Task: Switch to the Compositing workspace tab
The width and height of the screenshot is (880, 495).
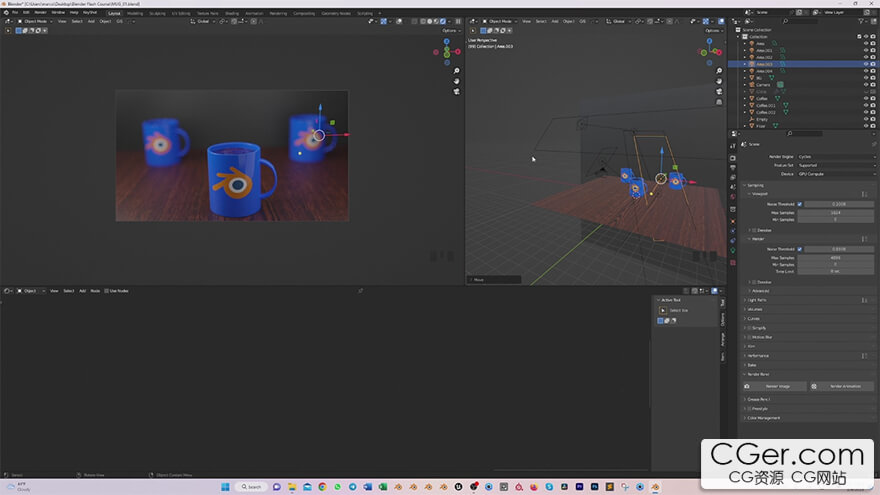Action: click(304, 13)
